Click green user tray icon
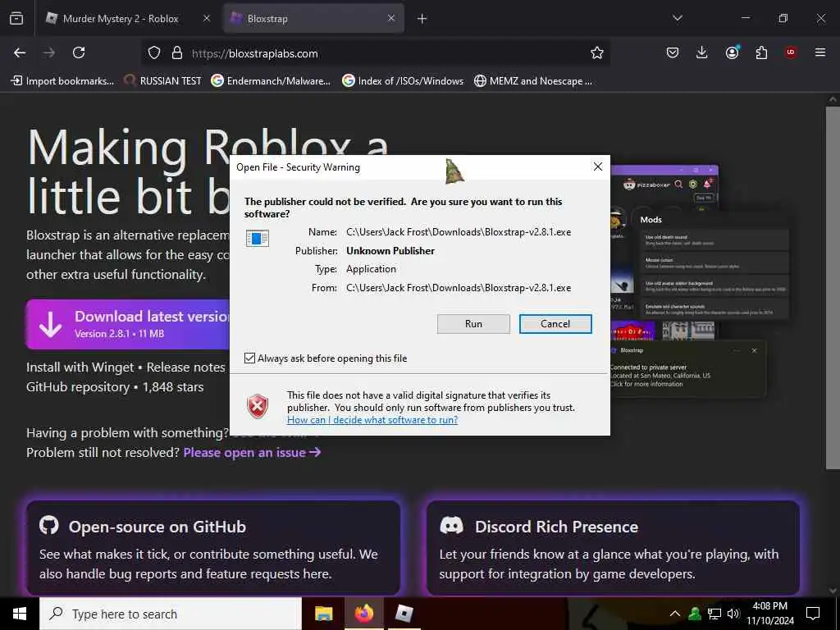The image size is (840, 630). coord(695,614)
